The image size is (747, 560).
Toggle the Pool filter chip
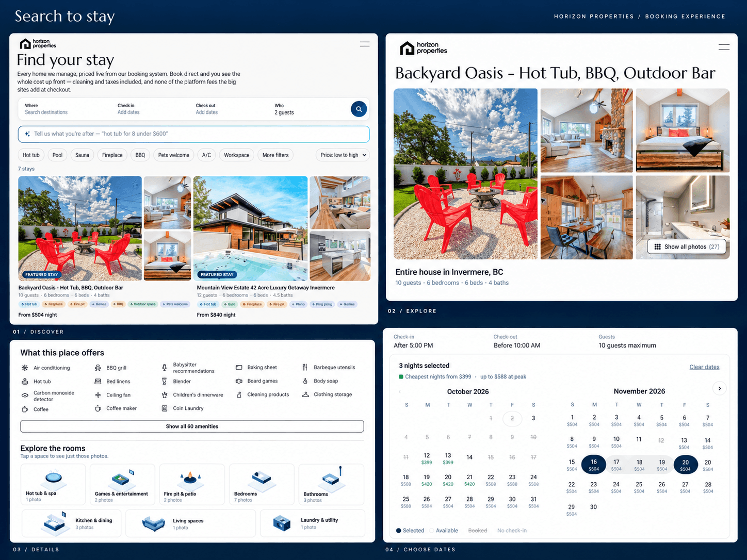click(57, 155)
